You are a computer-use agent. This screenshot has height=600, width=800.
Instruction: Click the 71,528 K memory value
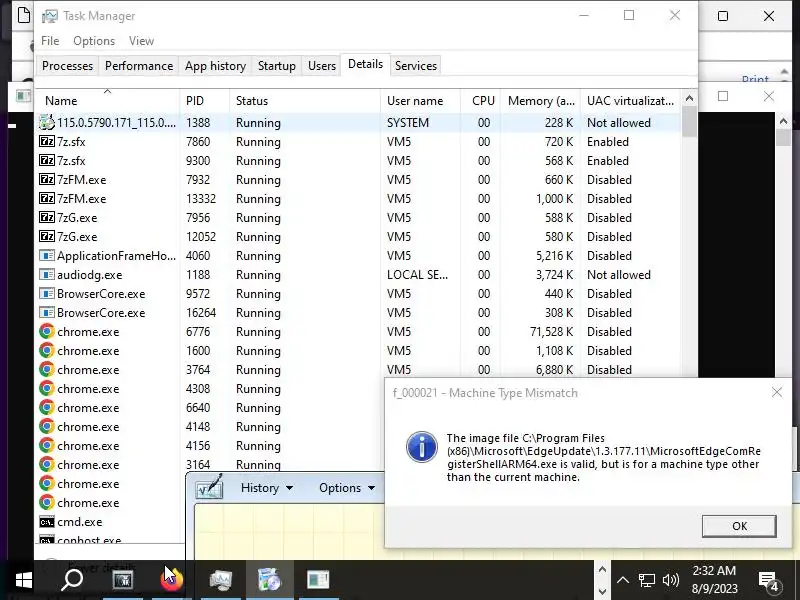[x=552, y=332]
